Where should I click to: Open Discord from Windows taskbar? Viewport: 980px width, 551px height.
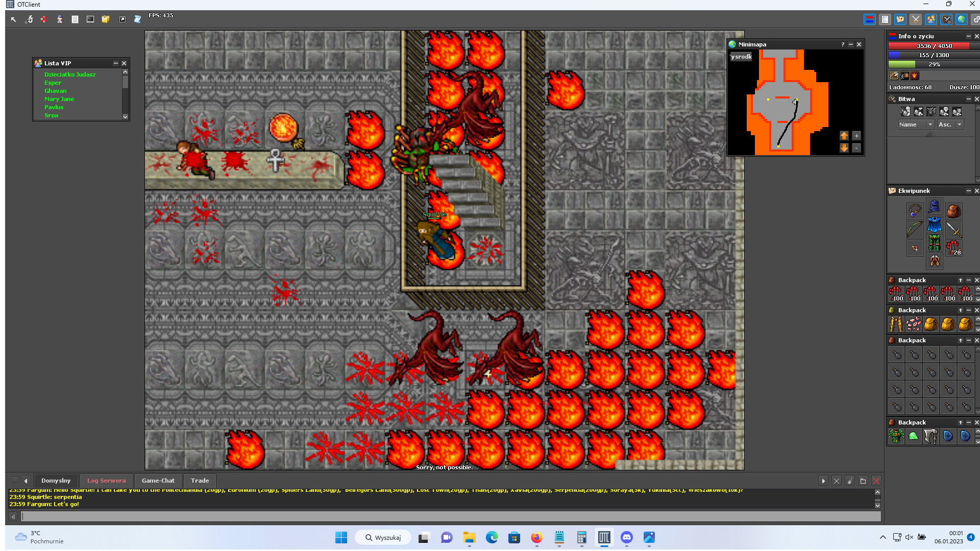[x=626, y=537]
